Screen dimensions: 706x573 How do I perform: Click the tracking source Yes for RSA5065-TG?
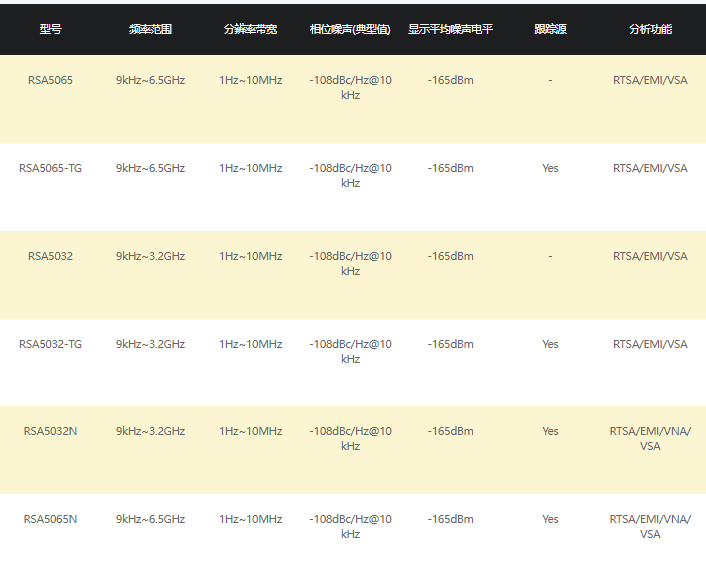tap(550, 168)
